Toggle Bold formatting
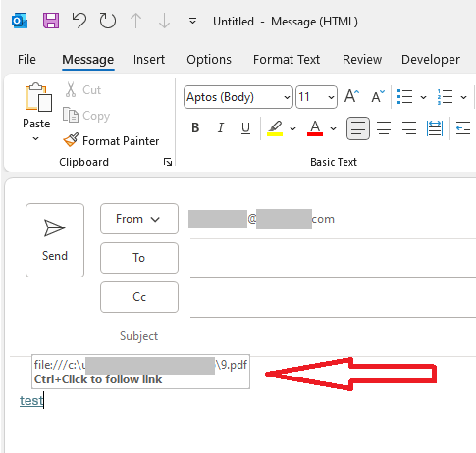 [195, 127]
